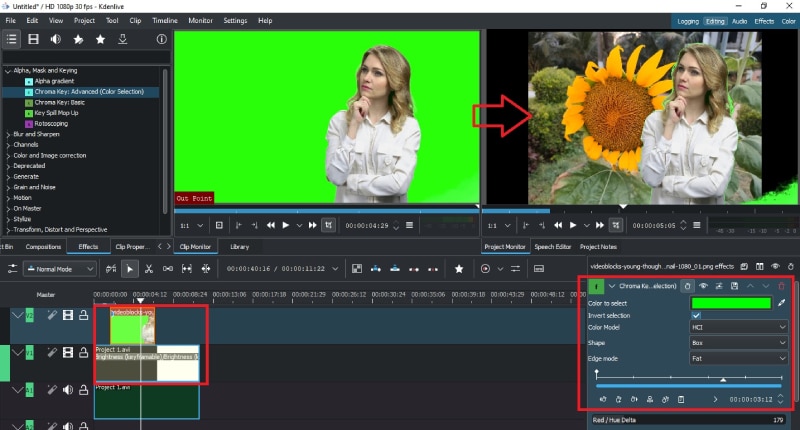Show audio effects using the speaker icon
Image resolution: width=800 pixels, height=430 pixels.
click(56, 39)
